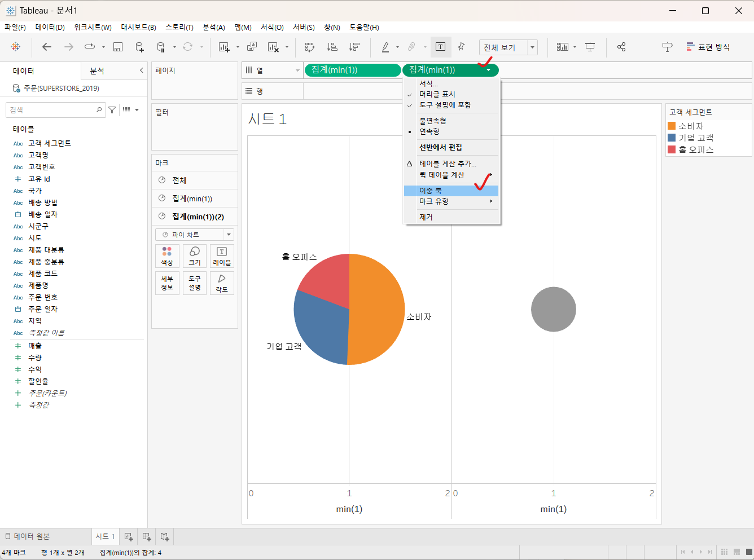Click the Clear sheet icon

tap(274, 47)
